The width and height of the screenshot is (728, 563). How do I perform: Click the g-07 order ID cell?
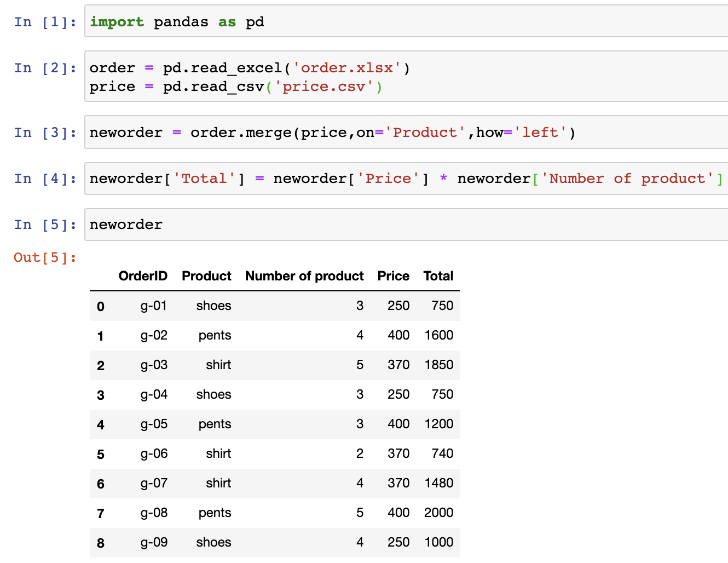click(154, 483)
